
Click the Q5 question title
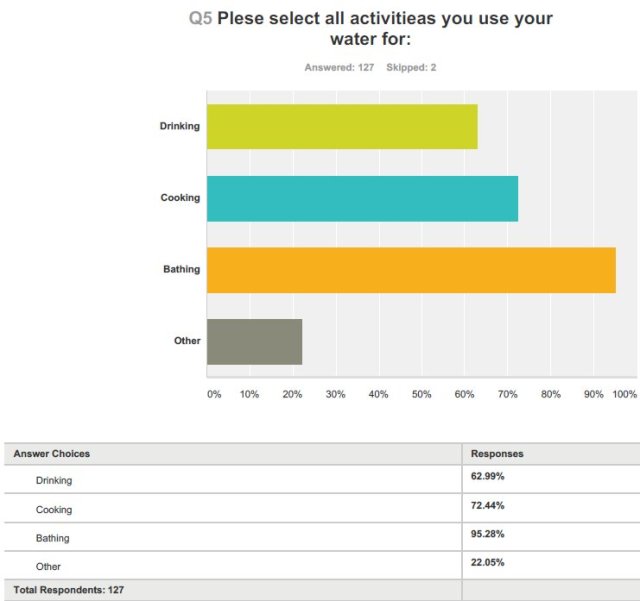370,28
